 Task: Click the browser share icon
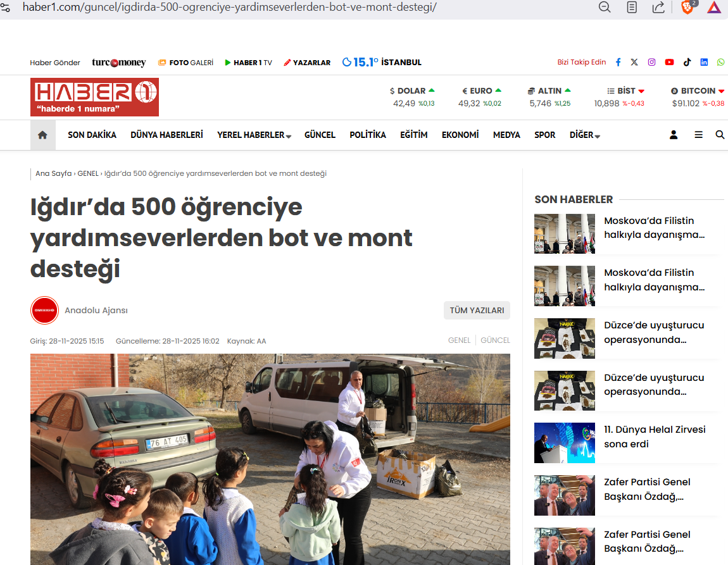[658, 8]
